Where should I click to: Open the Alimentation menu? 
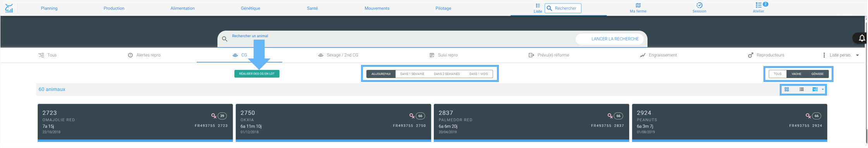pyautogui.click(x=182, y=8)
